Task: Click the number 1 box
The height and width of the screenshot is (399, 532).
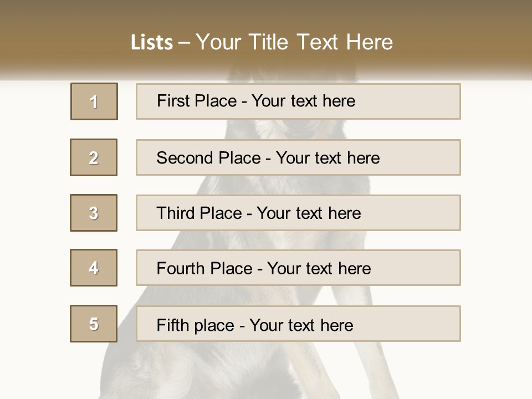Action: pyautogui.click(x=94, y=101)
